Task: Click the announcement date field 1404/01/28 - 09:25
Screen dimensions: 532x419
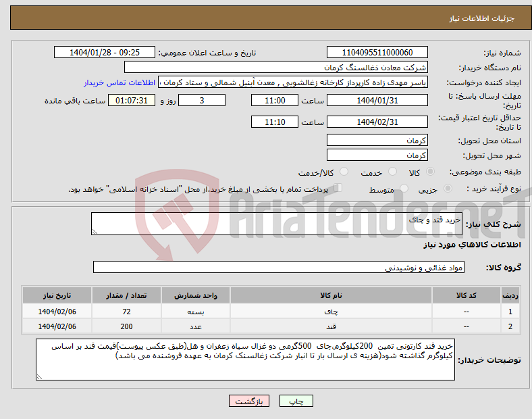Action: tap(105, 53)
